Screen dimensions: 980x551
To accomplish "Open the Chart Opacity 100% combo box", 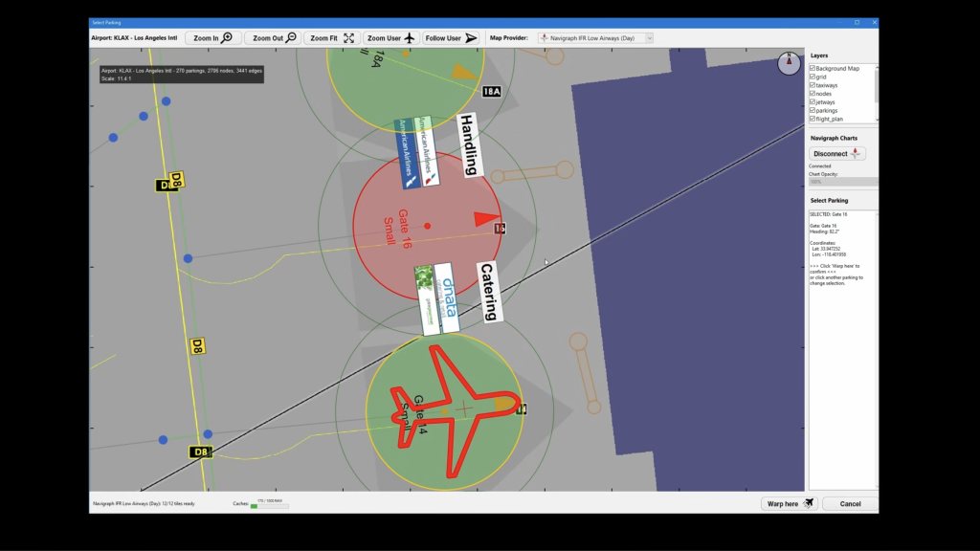I will pos(842,182).
